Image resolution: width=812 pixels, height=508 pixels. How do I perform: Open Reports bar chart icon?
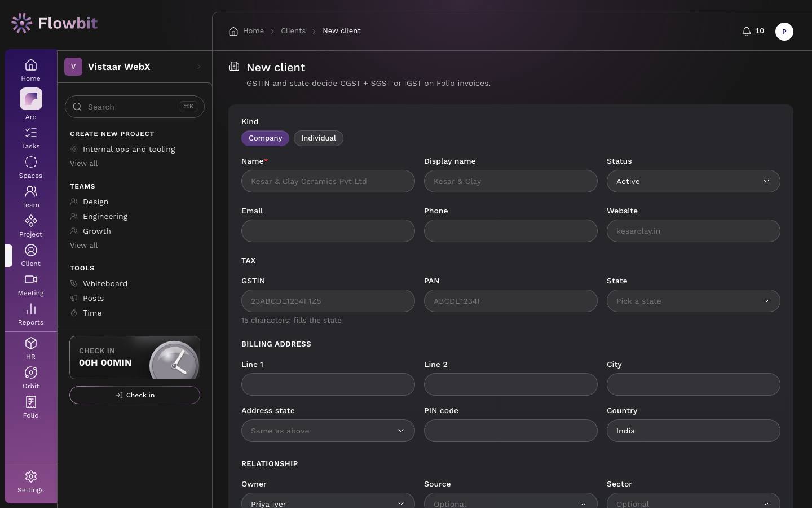pyautogui.click(x=31, y=309)
